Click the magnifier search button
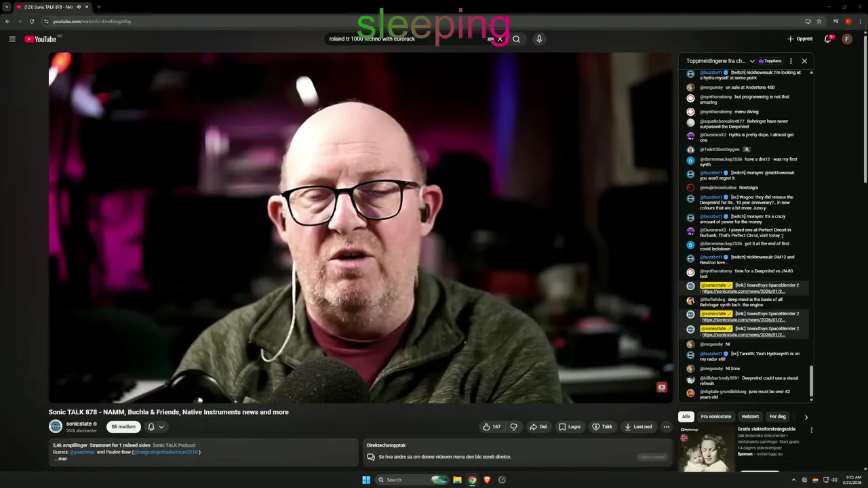The width and height of the screenshot is (868, 488). [516, 39]
